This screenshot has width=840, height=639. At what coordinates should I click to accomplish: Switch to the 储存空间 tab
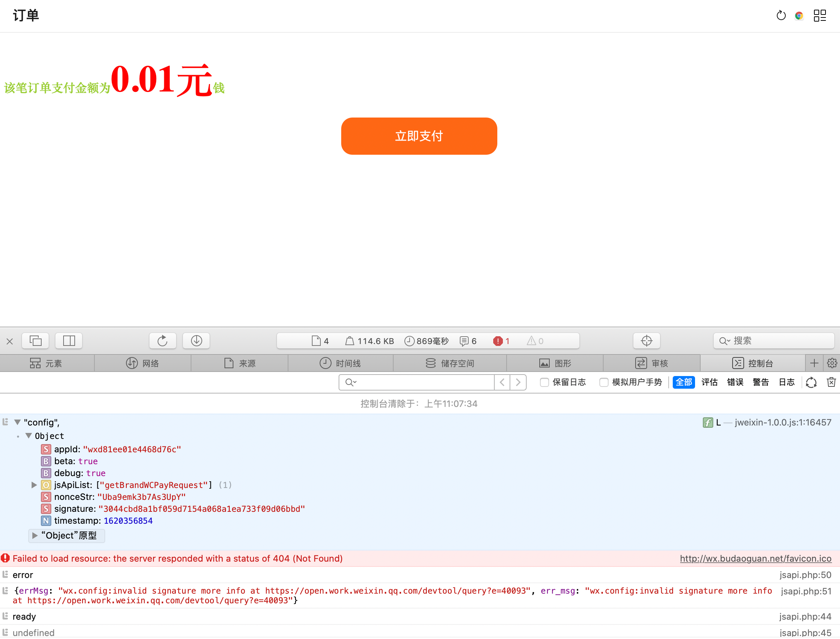pos(450,363)
